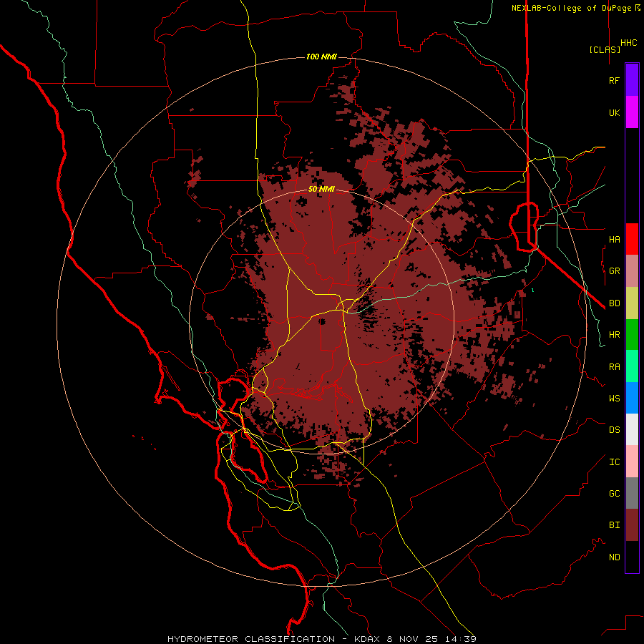Click the WS blue legend swatch
This screenshot has width=644, height=644.
632,398
